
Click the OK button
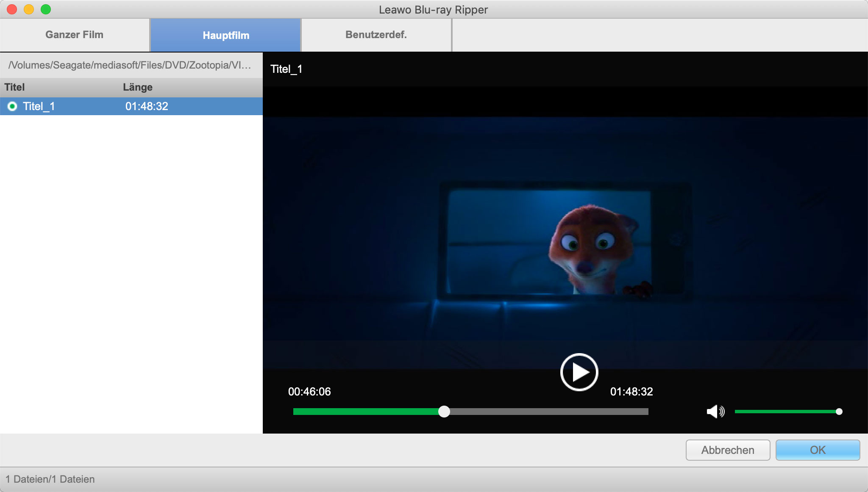[x=818, y=450]
